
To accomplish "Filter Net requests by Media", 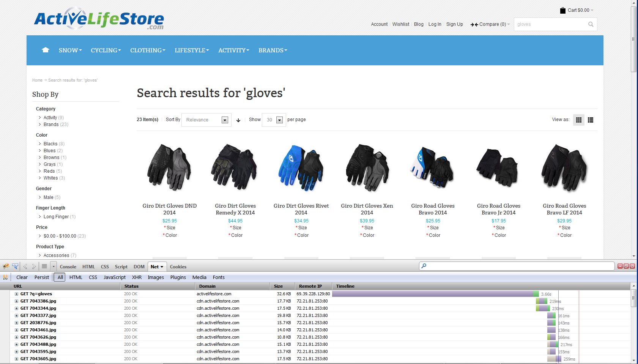I will [x=199, y=277].
